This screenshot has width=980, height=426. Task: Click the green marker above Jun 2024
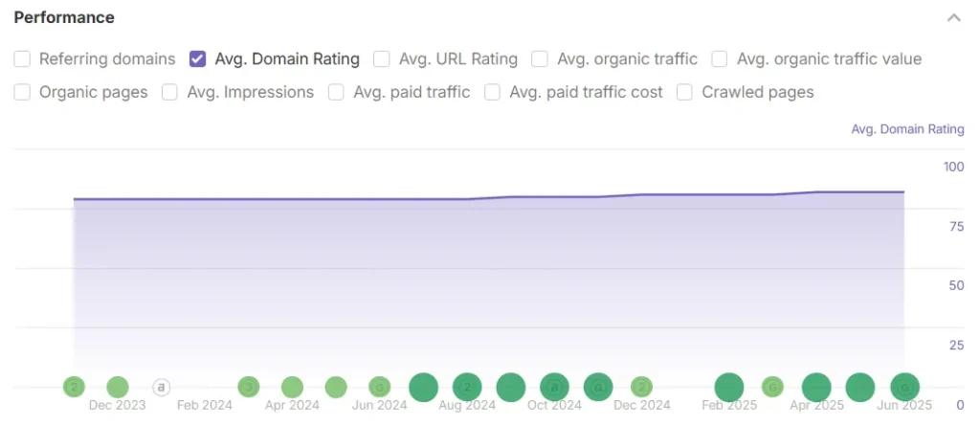(380, 388)
